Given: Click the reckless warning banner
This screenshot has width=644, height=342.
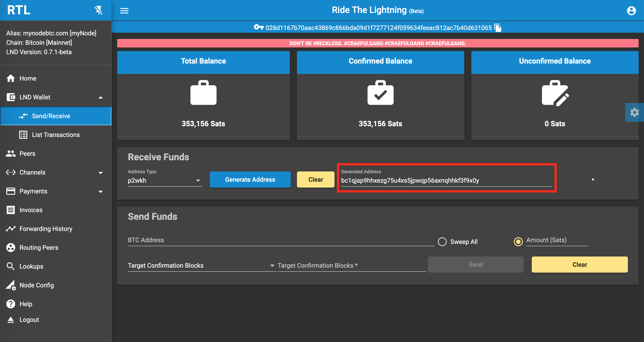Looking at the screenshot, I should coord(377,43).
